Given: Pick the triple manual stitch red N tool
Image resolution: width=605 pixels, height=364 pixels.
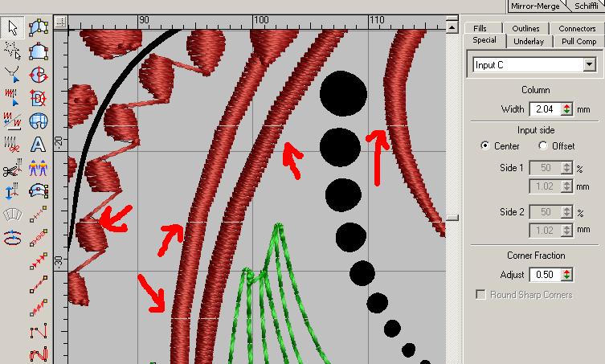Looking at the screenshot, I should tap(39, 354).
